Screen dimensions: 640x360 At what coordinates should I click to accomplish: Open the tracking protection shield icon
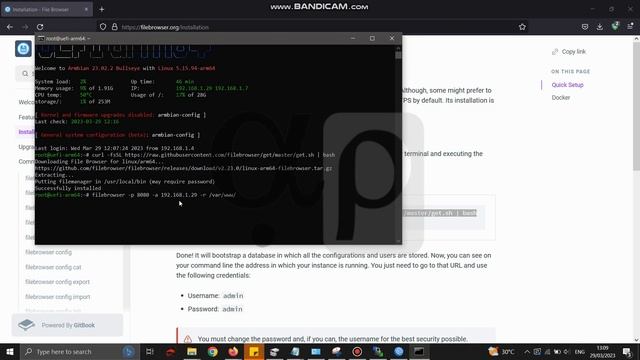[x=103, y=27]
